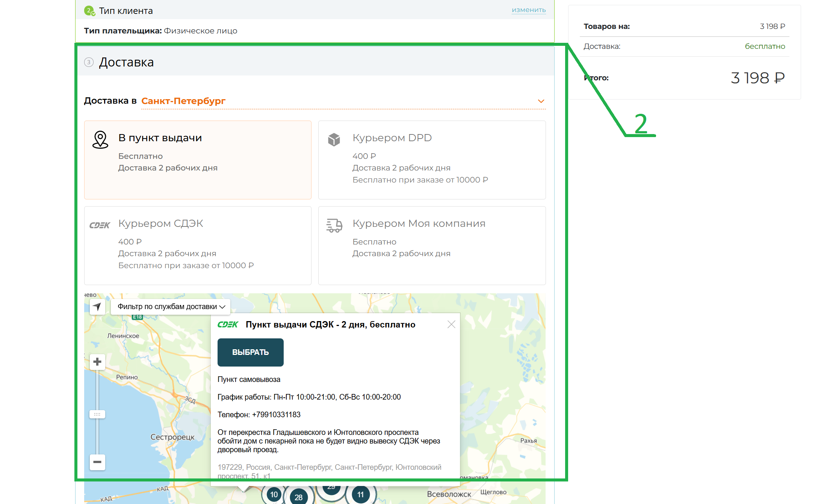The image size is (821, 504).
Task: Open the Тип клиента section header
Action: (x=125, y=11)
